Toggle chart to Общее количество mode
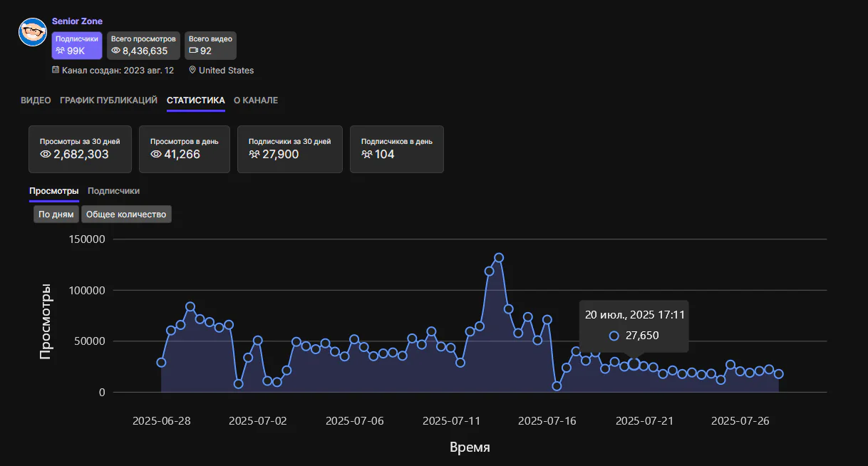This screenshot has height=466, width=868. pos(126,214)
